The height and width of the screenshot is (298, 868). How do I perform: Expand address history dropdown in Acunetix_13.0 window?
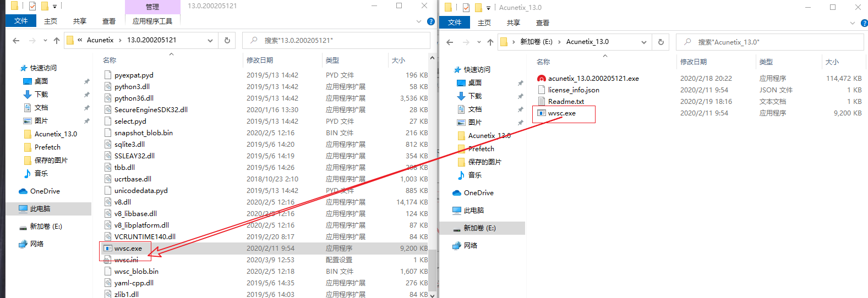coord(644,42)
